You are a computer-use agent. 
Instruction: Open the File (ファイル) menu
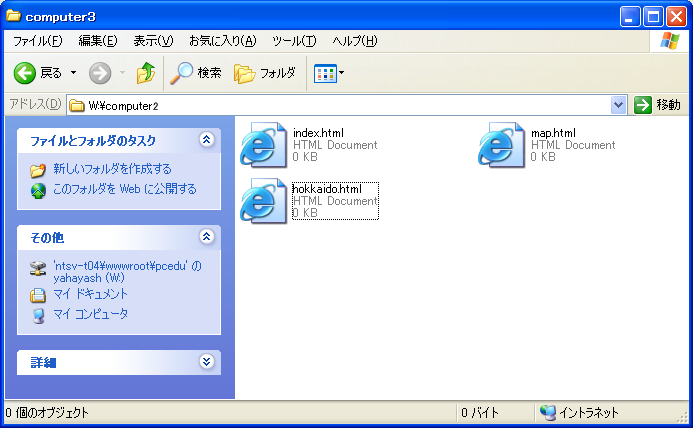click(x=37, y=41)
